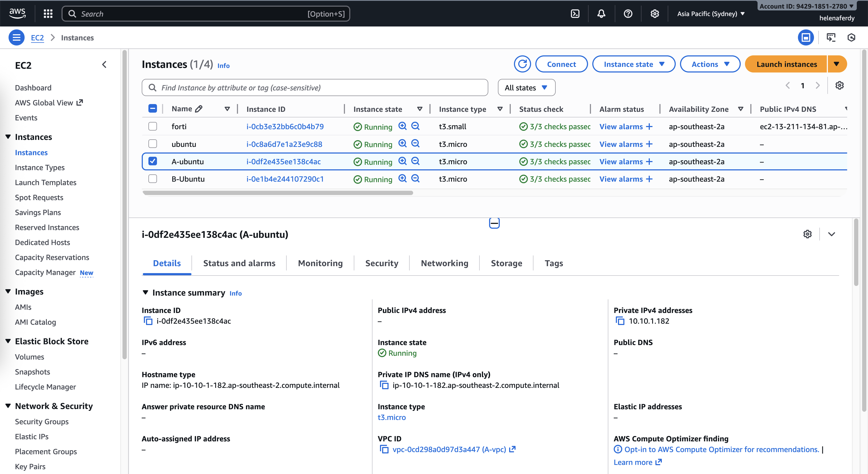Copy the Instance ID in summary
The width and height of the screenshot is (868, 474).
(x=148, y=321)
